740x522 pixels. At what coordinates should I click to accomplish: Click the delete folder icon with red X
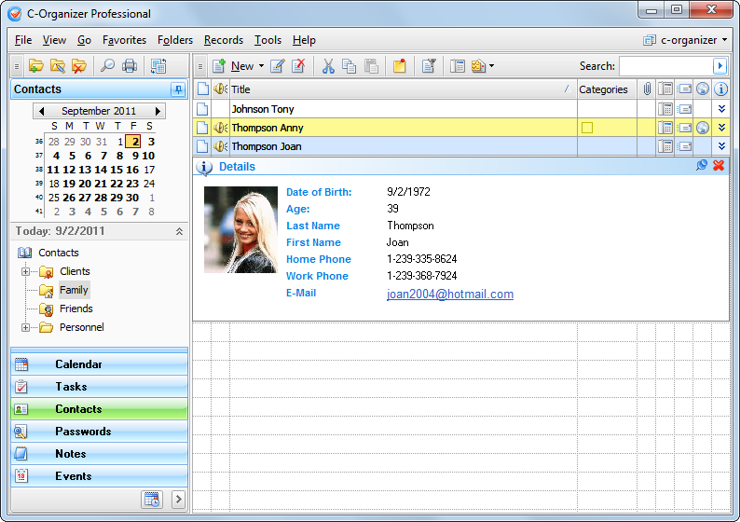pyautogui.click(x=79, y=66)
